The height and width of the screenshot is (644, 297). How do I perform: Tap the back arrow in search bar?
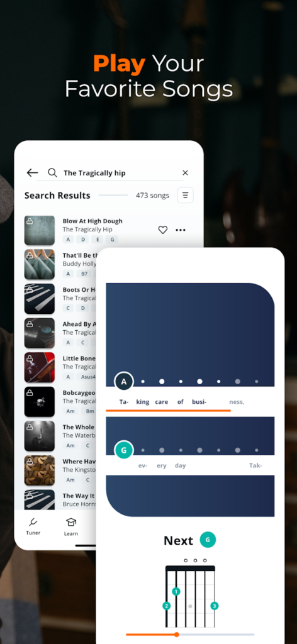click(x=32, y=173)
